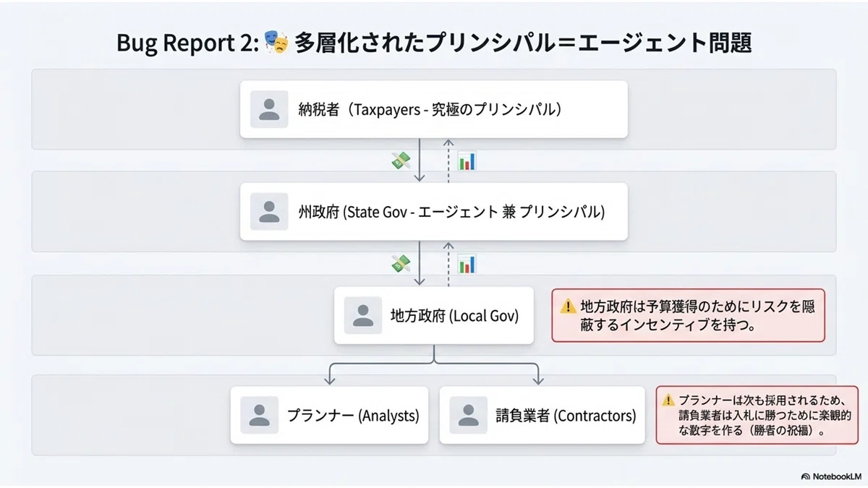Select the 納税者 (Taxpayers) box

coord(434,109)
